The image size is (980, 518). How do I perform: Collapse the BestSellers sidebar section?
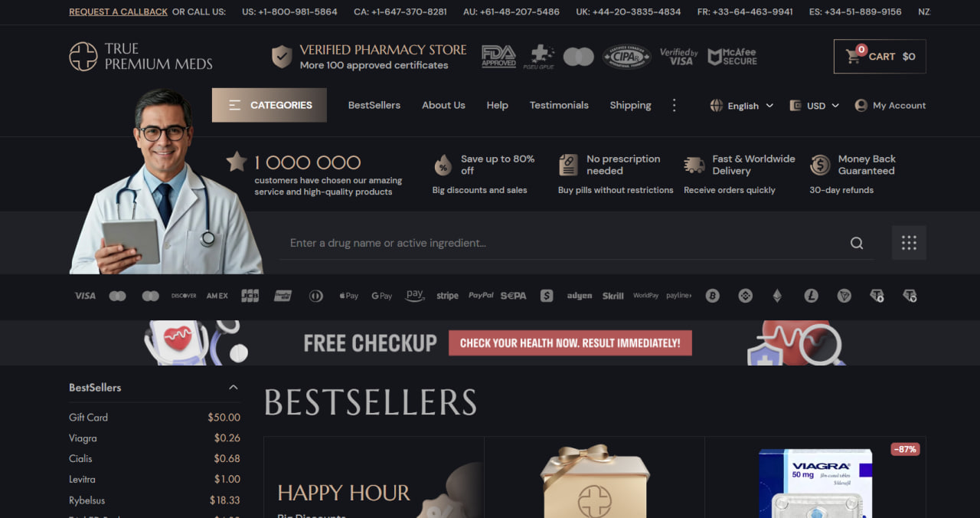234,387
